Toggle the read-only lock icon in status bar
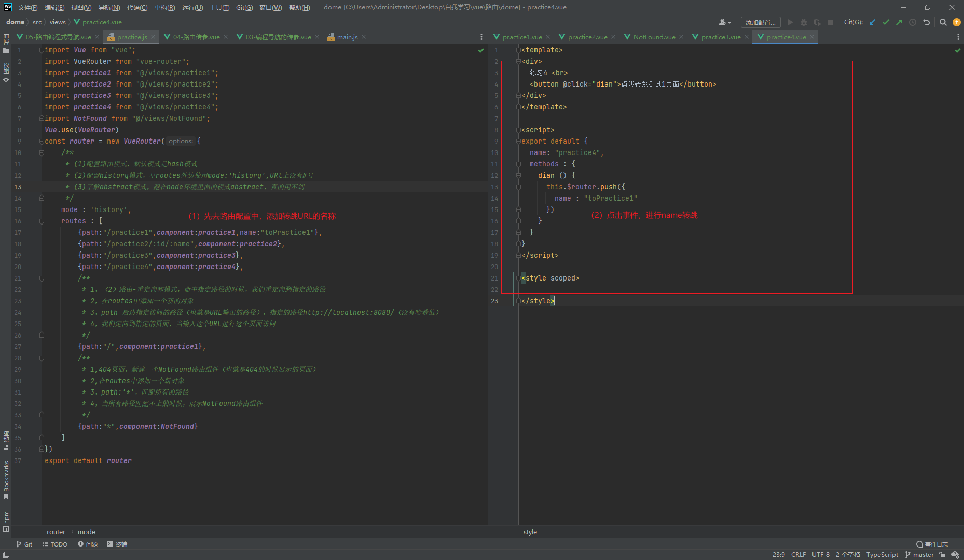Image resolution: width=964 pixels, height=560 pixels. 942,555
